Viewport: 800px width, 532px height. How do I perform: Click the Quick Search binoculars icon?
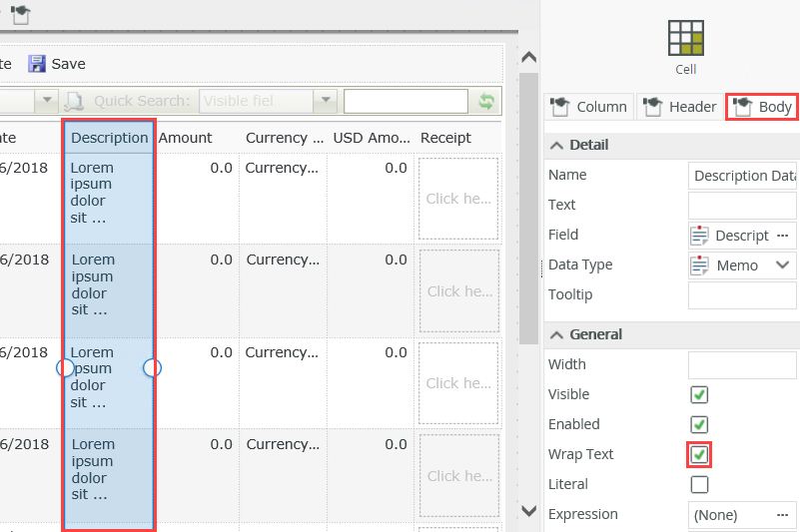(75, 101)
